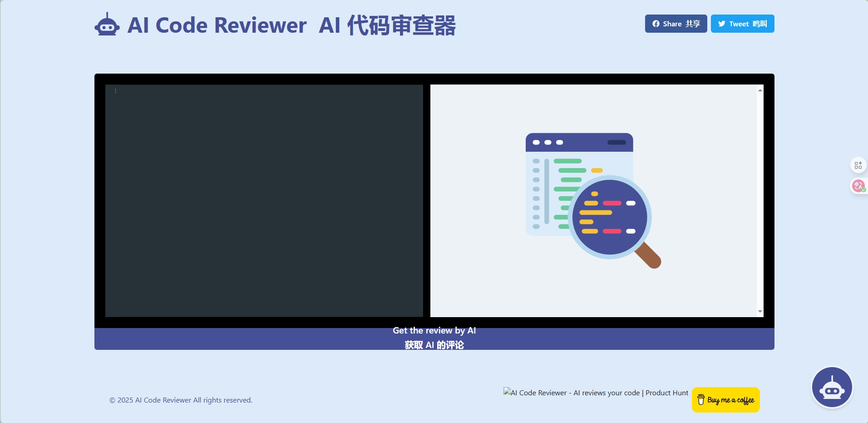Click "Get the review by AI" button
The width and height of the screenshot is (868, 423).
[x=434, y=338]
